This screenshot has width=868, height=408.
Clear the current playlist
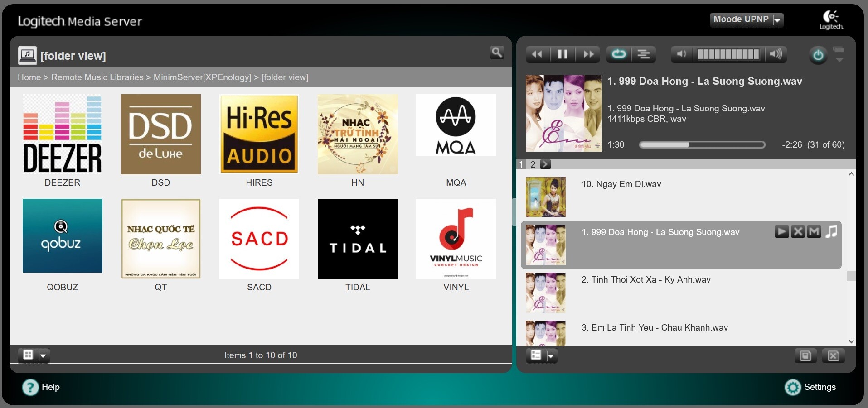[x=833, y=356]
